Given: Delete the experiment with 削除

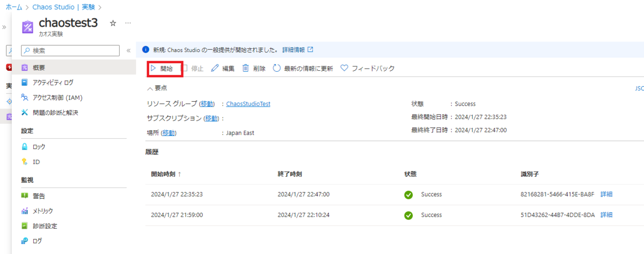Looking at the screenshot, I should (x=254, y=69).
